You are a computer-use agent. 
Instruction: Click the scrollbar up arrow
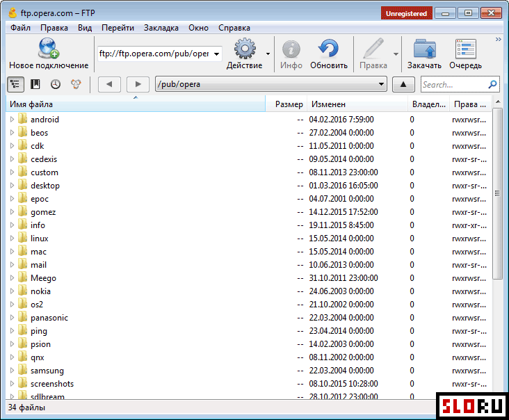click(497, 102)
